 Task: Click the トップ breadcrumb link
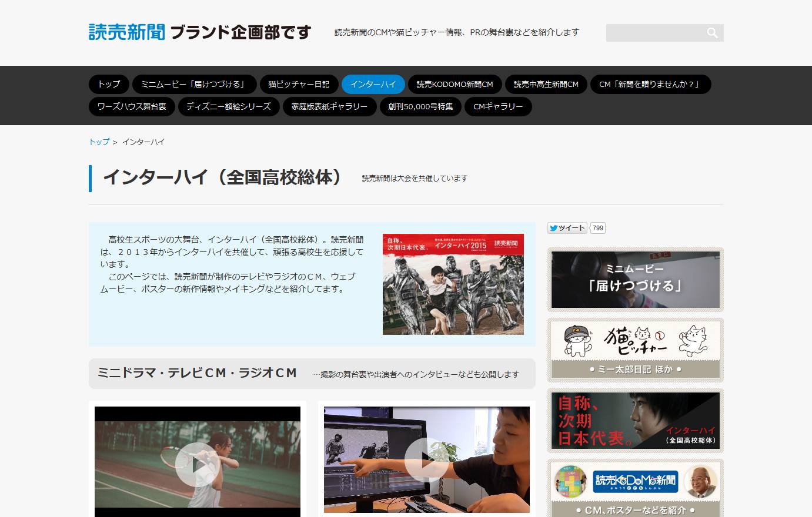coord(99,142)
